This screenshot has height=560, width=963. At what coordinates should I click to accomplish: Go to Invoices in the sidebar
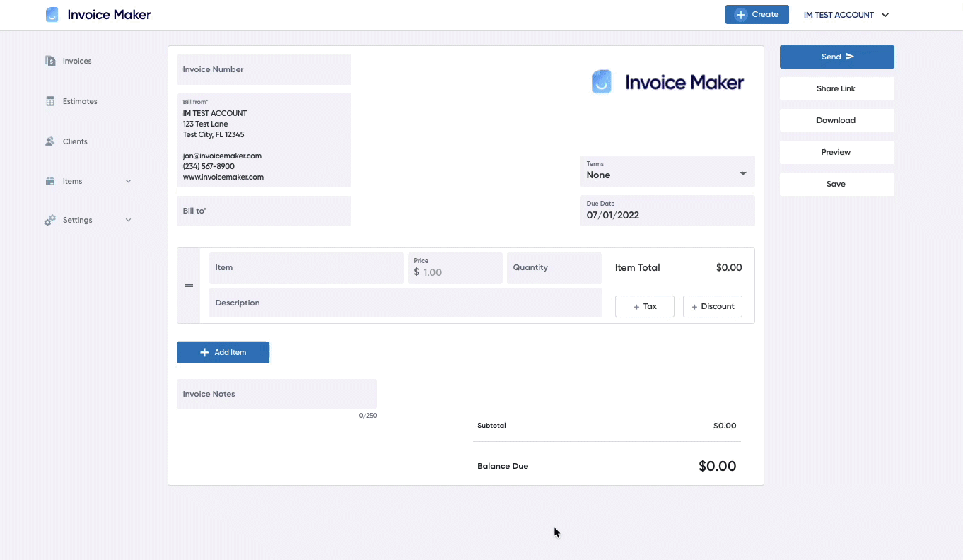click(77, 61)
